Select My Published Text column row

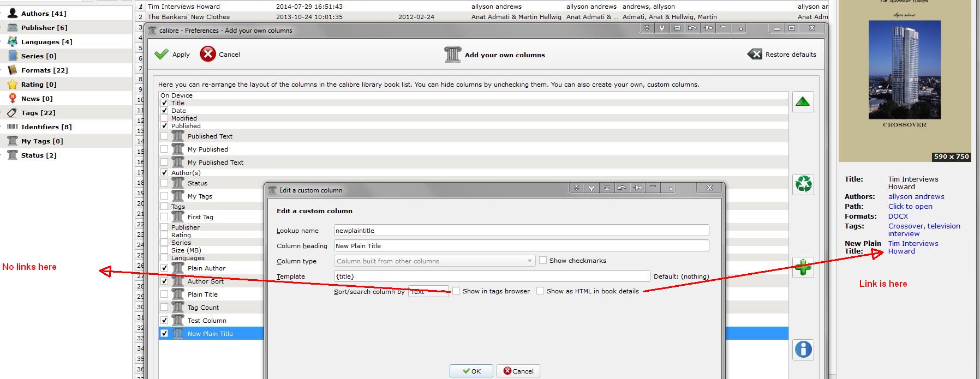click(x=474, y=163)
